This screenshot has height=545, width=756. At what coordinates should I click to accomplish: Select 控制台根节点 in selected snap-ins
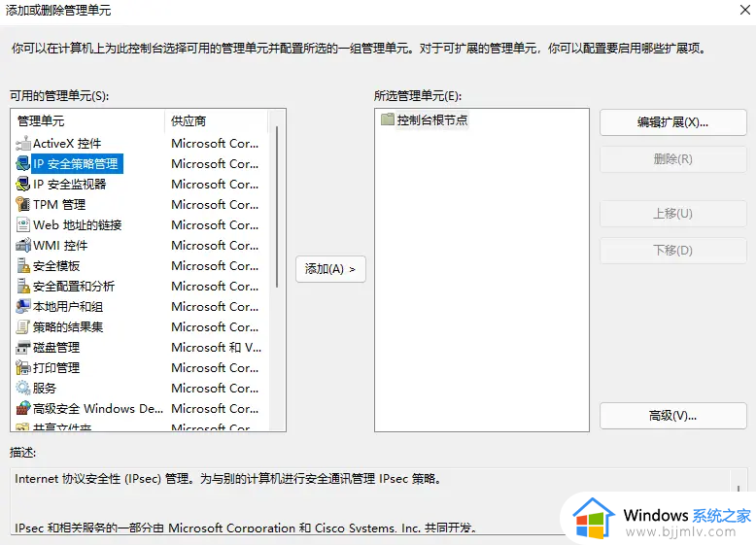pyautogui.click(x=432, y=119)
